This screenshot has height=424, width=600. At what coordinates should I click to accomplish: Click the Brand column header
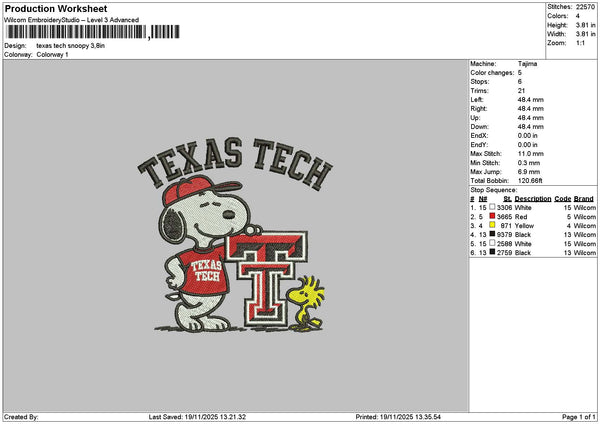(584, 199)
